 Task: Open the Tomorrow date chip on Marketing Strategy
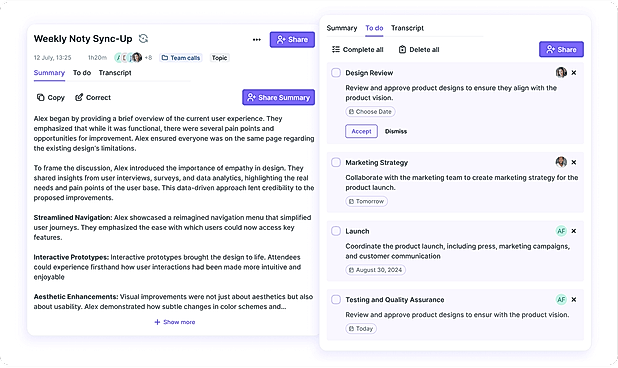tap(366, 201)
